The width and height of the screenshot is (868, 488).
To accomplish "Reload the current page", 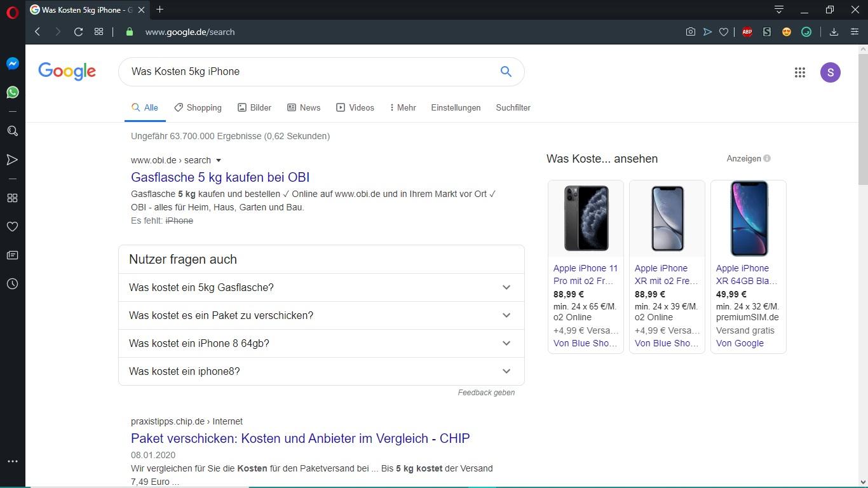I will point(78,32).
